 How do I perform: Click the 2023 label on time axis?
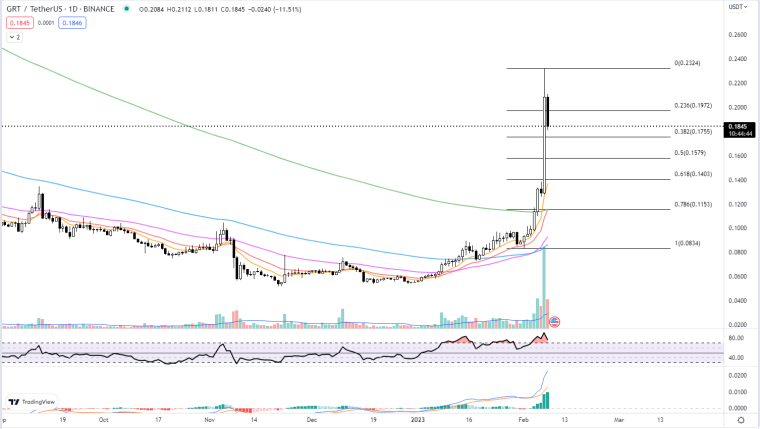[x=417, y=420]
